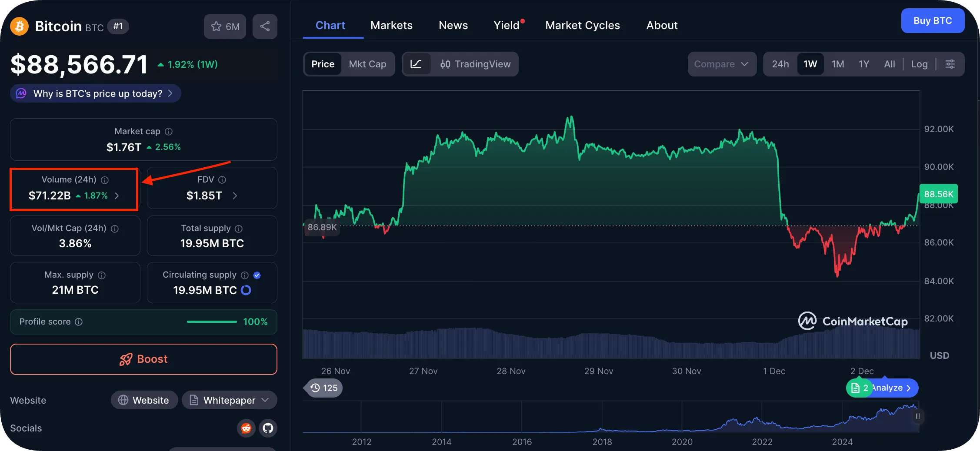Click the 125 history counter icon
Image resolution: width=980 pixels, height=451 pixels.
(323, 388)
